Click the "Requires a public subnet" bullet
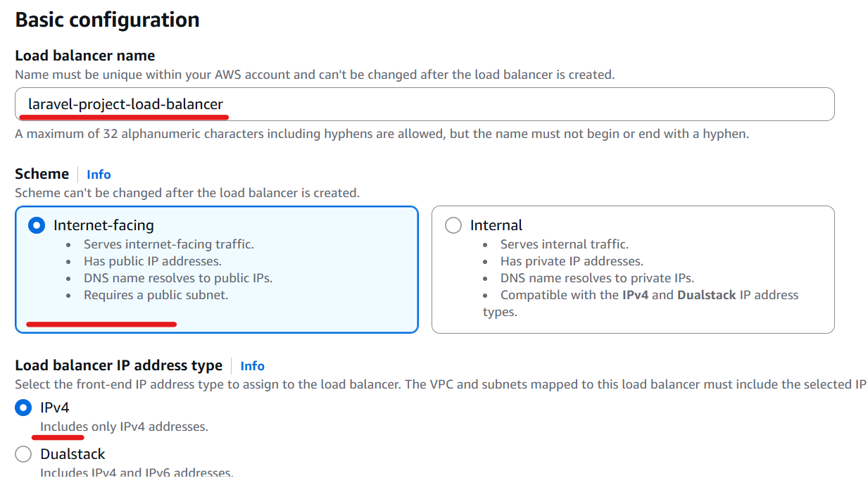 click(156, 295)
